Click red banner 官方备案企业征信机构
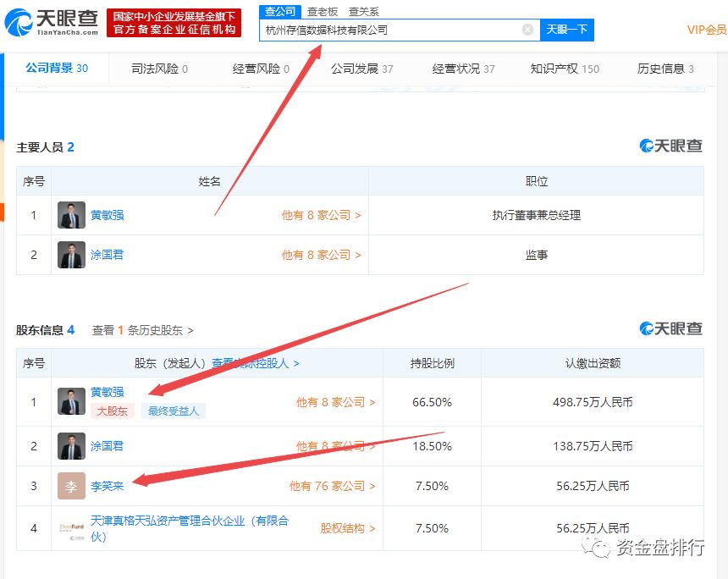728x579 pixels. (x=174, y=23)
